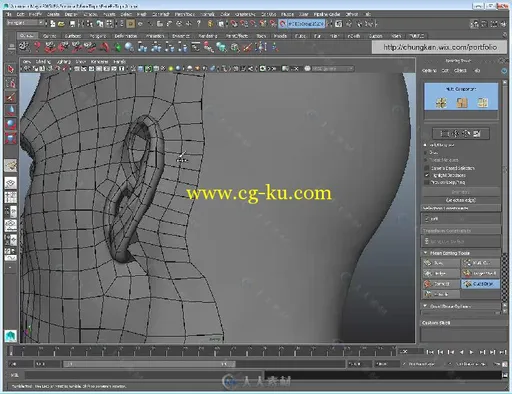Click the edge selection icon under Multi-Component
Image resolution: width=512 pixels, height=394 pixels.
coord(462,103)
